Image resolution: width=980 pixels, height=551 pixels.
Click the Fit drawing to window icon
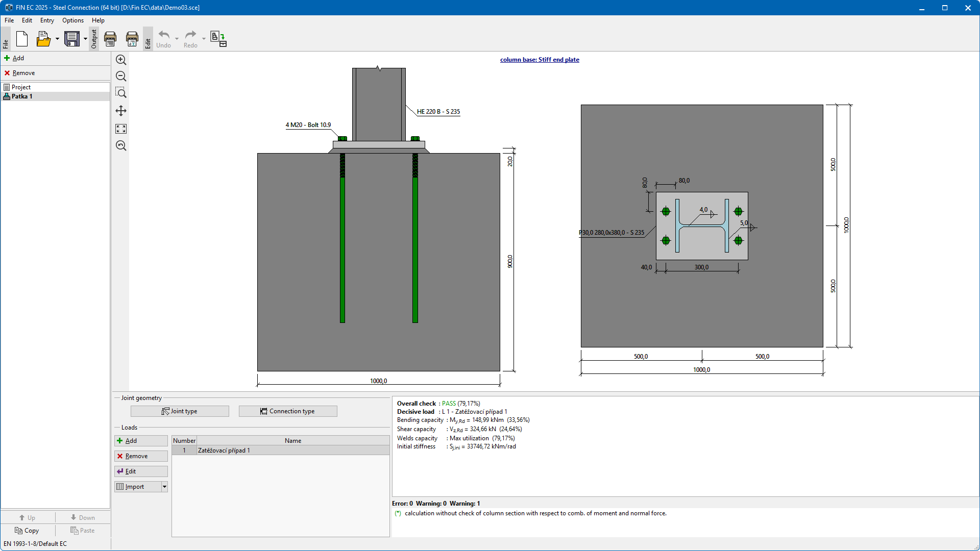121,129
